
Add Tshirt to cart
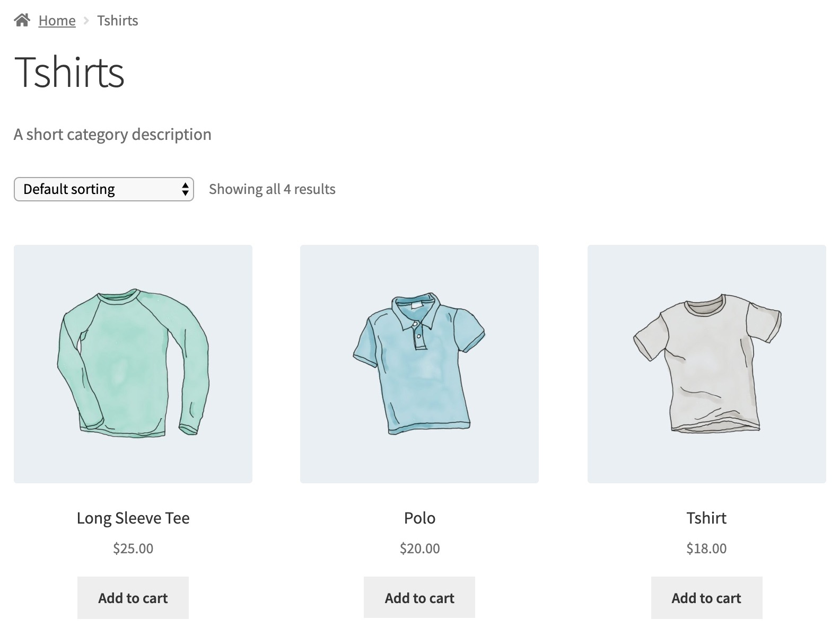coord(707,598)
